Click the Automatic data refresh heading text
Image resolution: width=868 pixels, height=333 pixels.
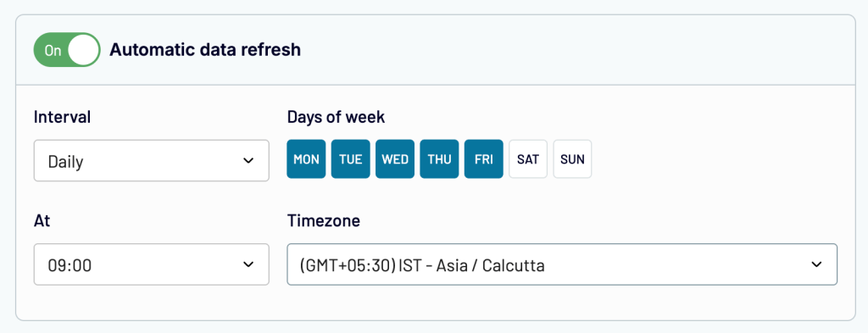point(205,50)
